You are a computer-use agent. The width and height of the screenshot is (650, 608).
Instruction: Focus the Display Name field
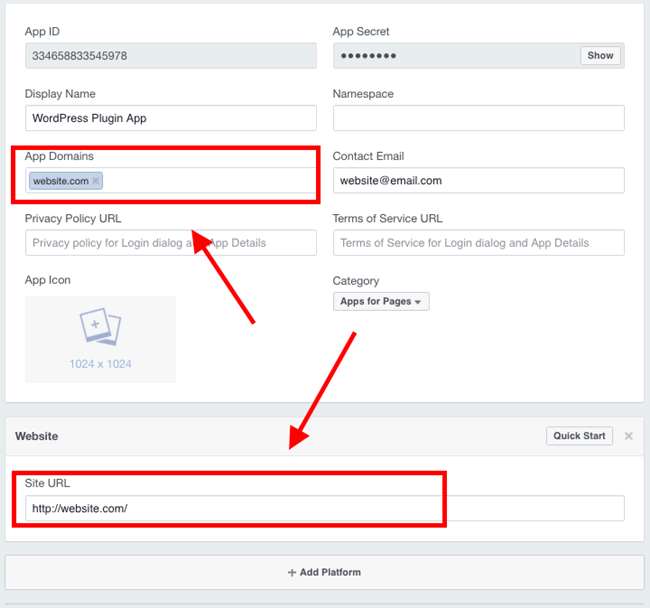click(171, 118)
